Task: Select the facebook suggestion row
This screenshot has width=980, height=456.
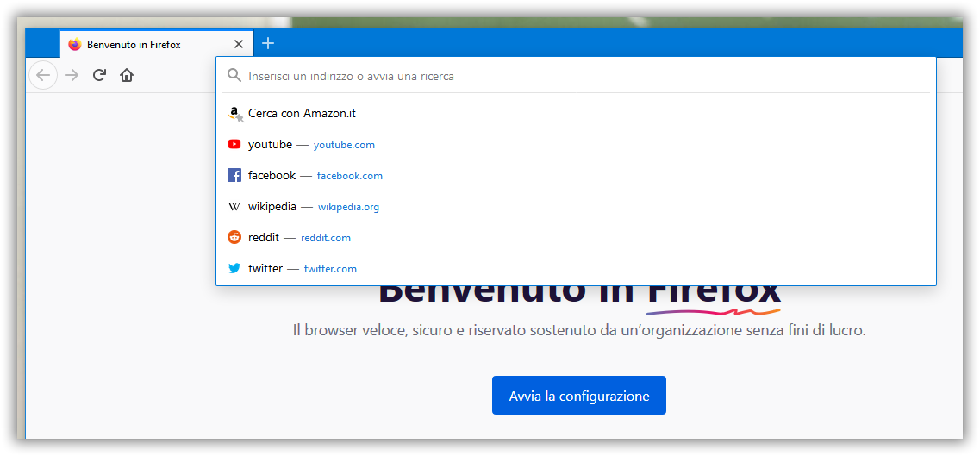Action: click(576, 176)
